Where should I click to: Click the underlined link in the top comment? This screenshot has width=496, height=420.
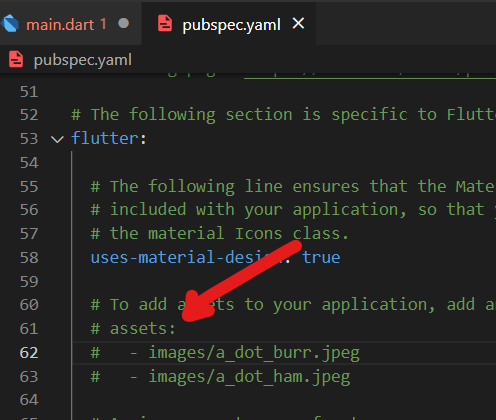click(370, 76)
